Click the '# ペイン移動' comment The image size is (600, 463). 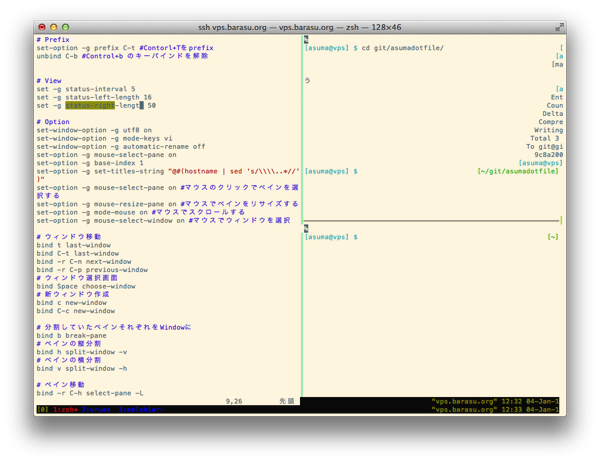[x=61, y=385]
